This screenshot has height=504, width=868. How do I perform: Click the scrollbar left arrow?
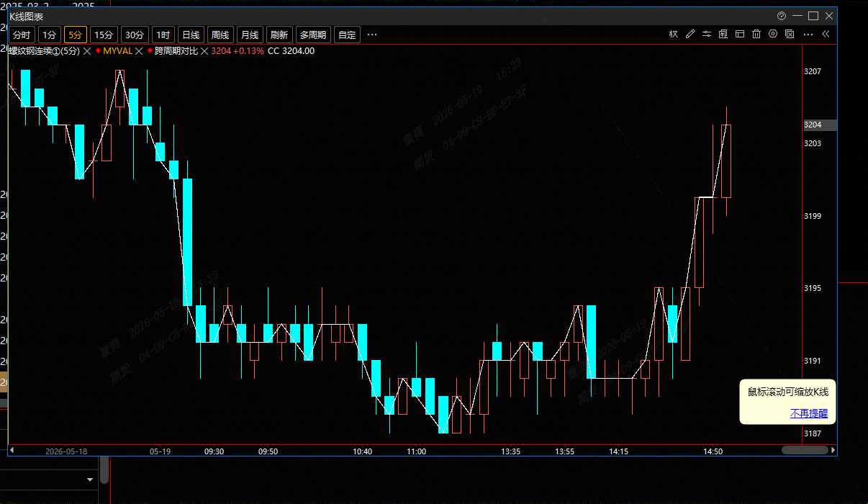point(12,450)
